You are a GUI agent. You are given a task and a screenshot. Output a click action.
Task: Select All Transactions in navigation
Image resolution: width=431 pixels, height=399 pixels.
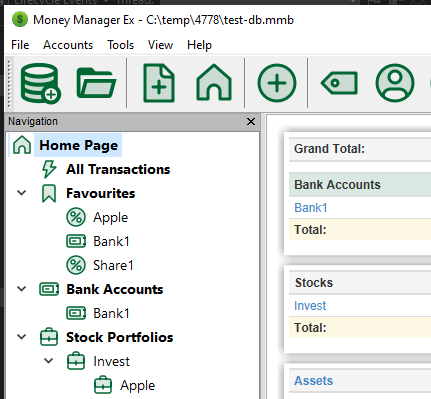point(118,169)
